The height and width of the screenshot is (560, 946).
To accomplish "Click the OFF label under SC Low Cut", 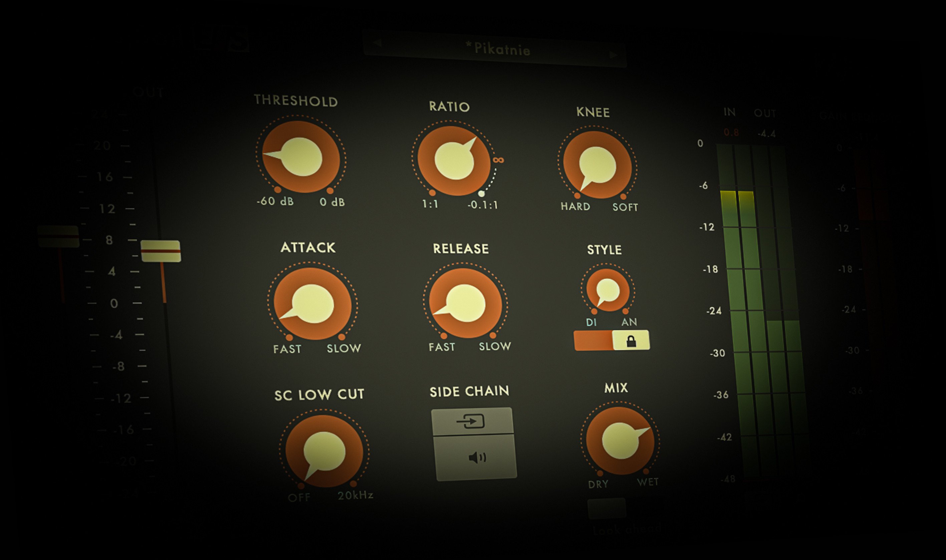I will tap(299, 498).
